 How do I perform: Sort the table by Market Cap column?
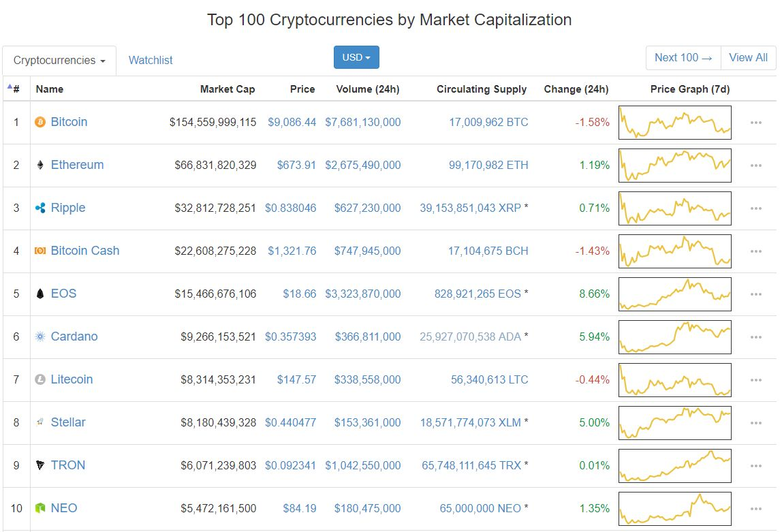point(227,89)
